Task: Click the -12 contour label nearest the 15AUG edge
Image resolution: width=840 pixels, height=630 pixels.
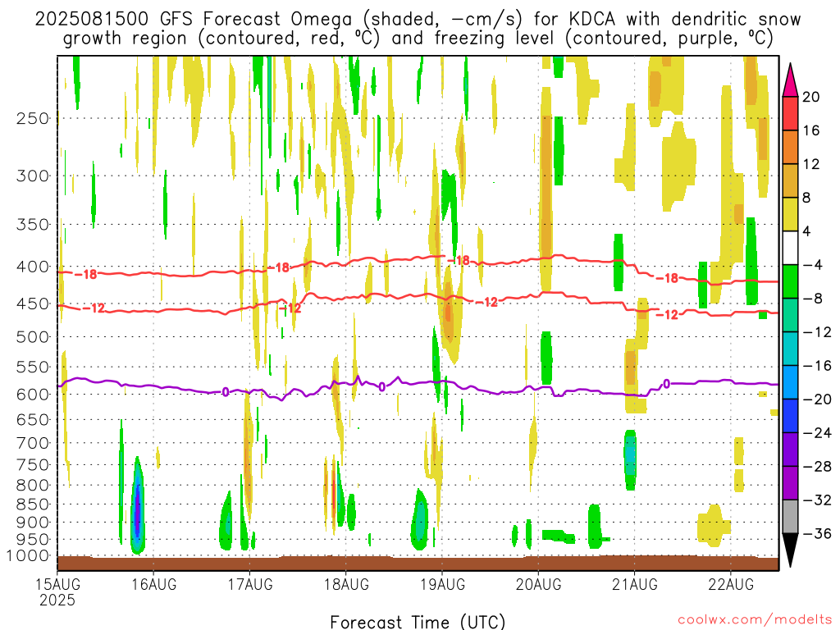Action: [94, 308]
